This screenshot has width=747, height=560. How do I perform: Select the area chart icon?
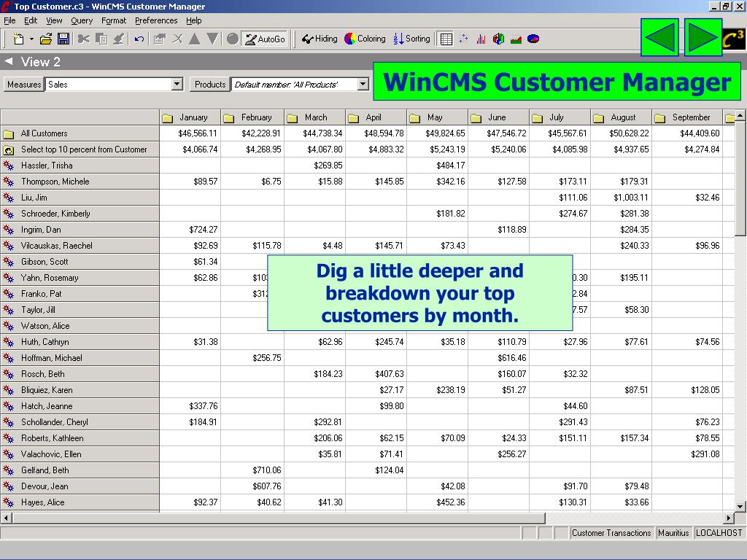click(x=516, y=39)
